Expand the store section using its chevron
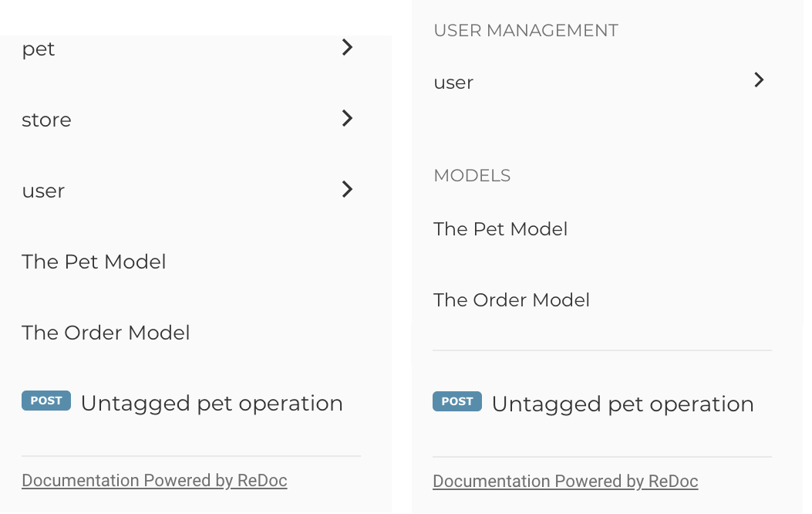 (x=347, y=118)
